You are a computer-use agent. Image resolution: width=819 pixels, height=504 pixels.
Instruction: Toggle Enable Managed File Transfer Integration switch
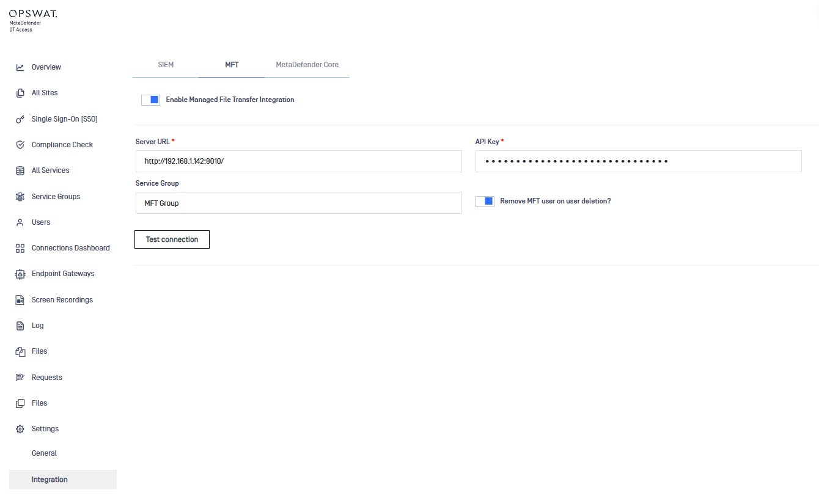click(150, 100)
